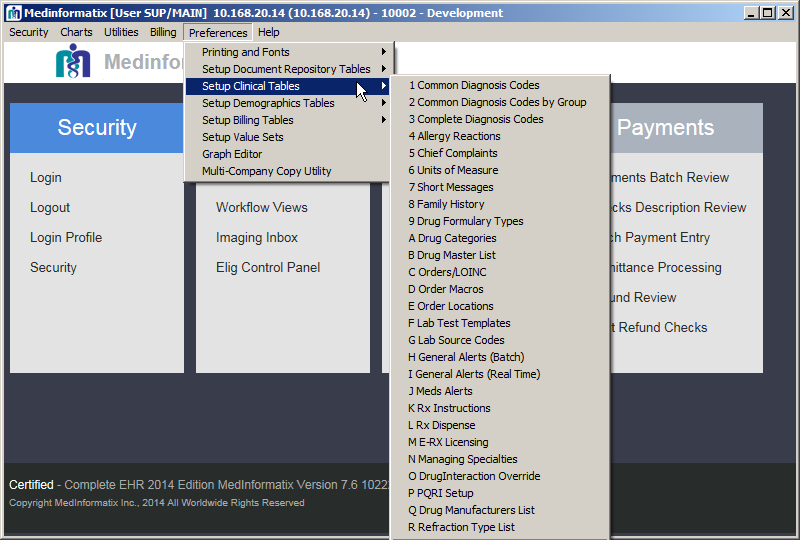
Task: Select J Meds Alerts
Action: coord(500,391)
